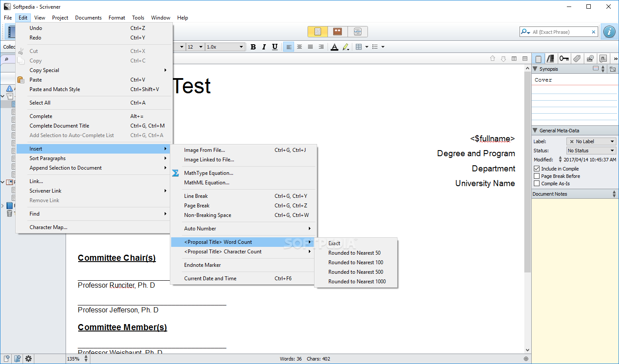Screen dimensions: 619x364
Task: Open the line spacing dropdown 1.0x
Action: [x=225, y=47]
